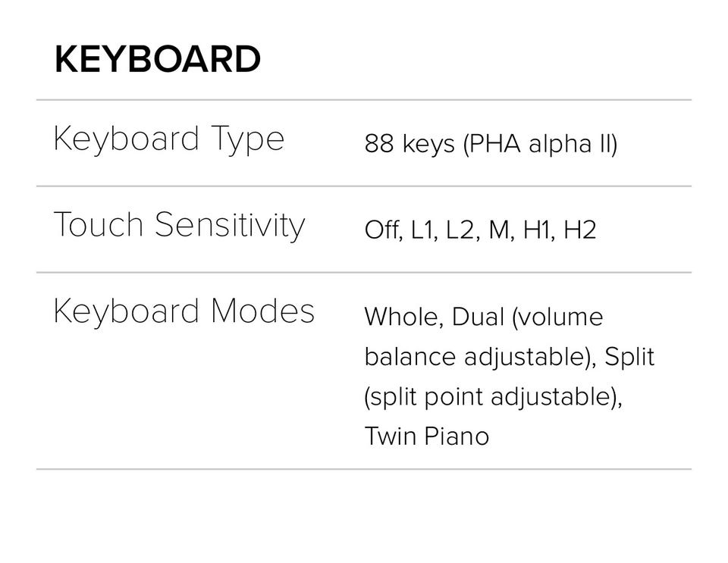Click the Keyboard Type row label
728x563 pixels.
pos(168,139)
